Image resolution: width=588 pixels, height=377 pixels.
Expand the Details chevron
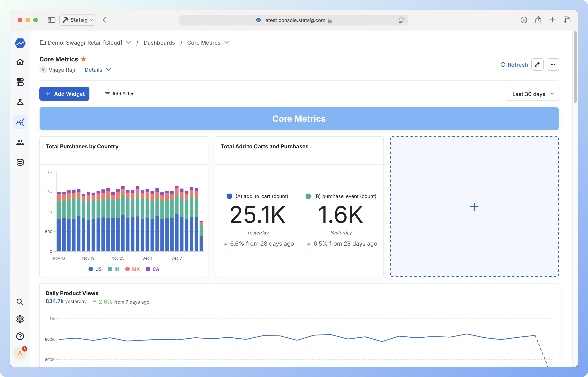pyautogui.click(x=109, y=69)
